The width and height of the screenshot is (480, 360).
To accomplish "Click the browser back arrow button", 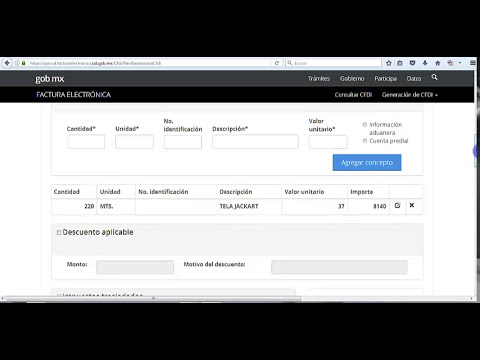I will (7, 63).
